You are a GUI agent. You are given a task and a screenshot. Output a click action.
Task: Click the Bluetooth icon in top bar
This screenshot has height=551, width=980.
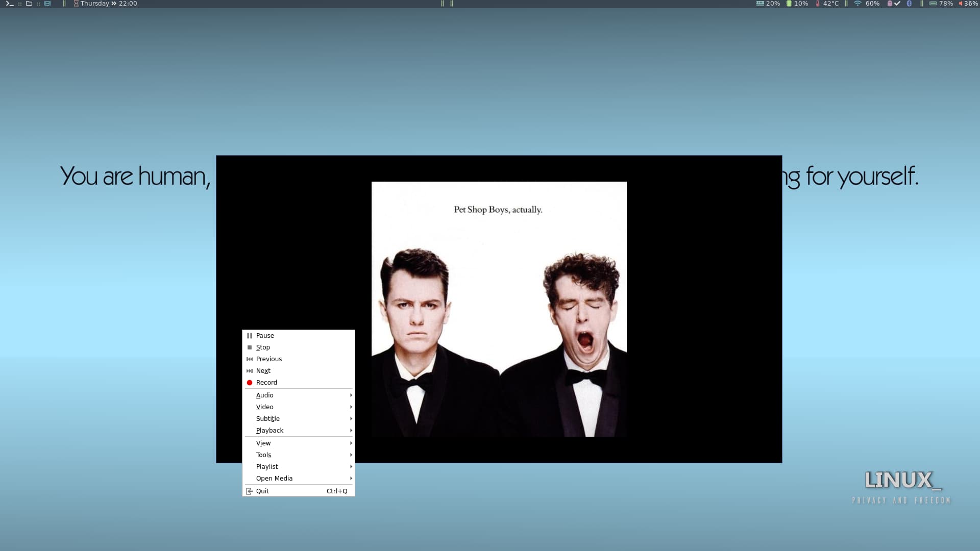click(909, 4)
